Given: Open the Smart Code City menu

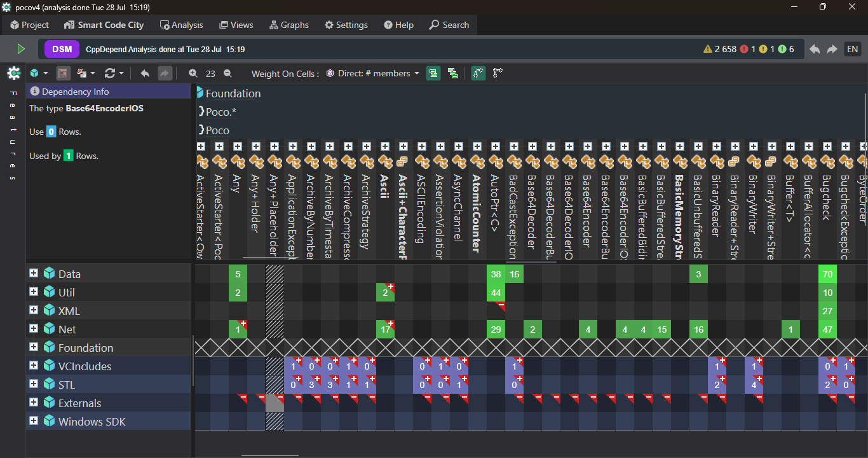Looking at the screenshot, I should (x=104, y=25).
